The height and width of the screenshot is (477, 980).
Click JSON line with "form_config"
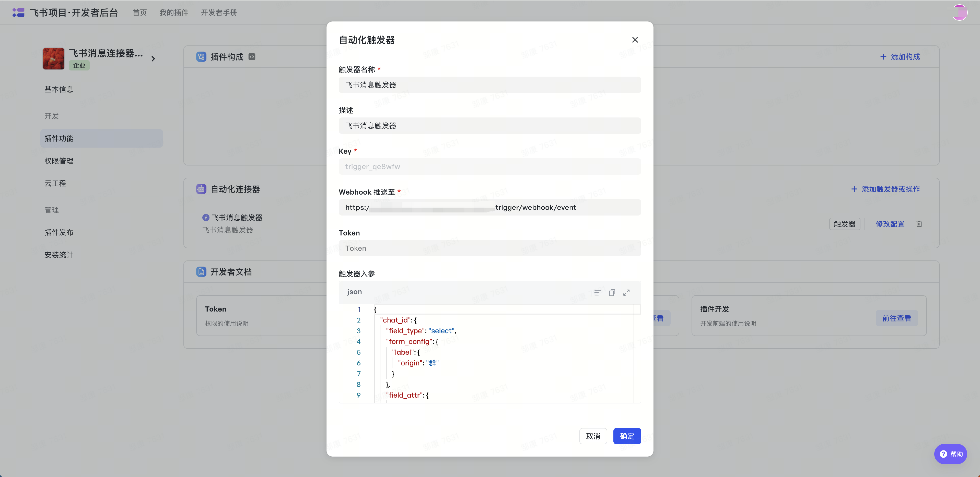412,342
